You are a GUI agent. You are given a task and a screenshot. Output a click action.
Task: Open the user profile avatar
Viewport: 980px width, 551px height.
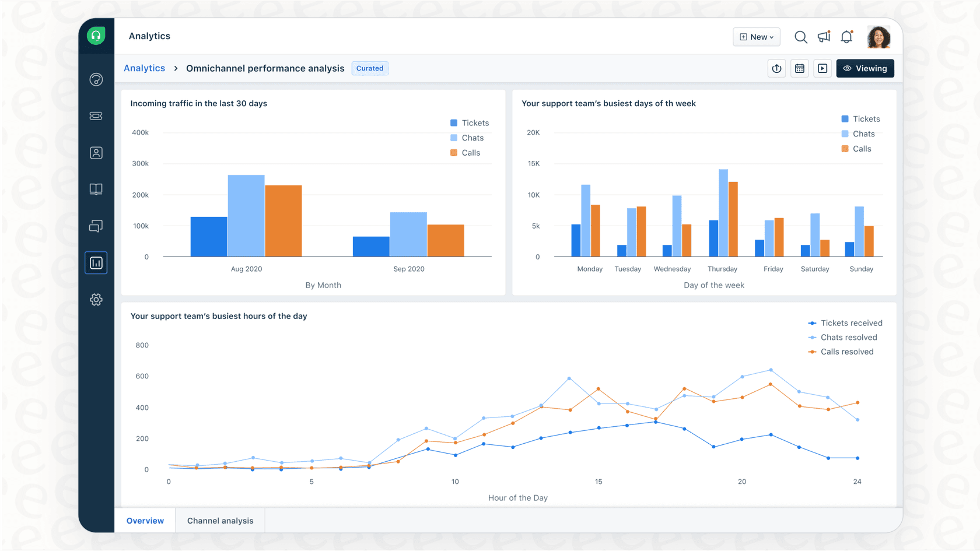coord(878,37)
